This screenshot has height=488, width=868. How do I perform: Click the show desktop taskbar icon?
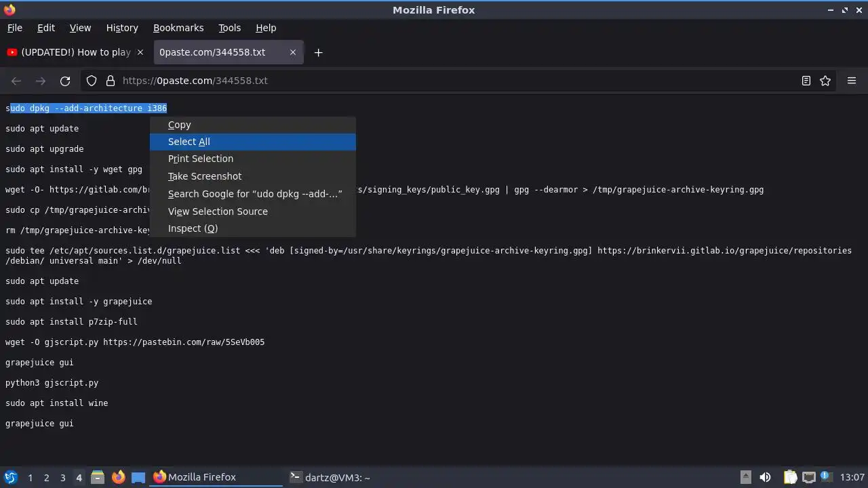click(x=138, y=477)
